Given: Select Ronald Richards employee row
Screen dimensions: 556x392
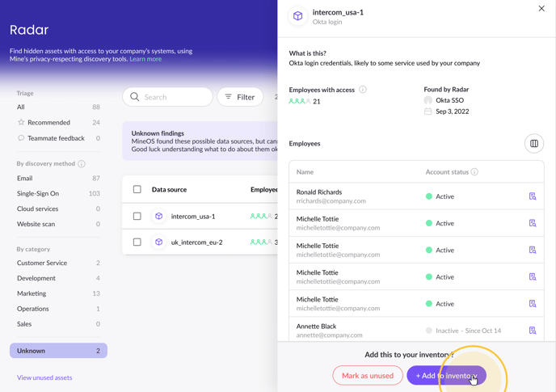Looking at the screenshot, I should coord(416,196).
